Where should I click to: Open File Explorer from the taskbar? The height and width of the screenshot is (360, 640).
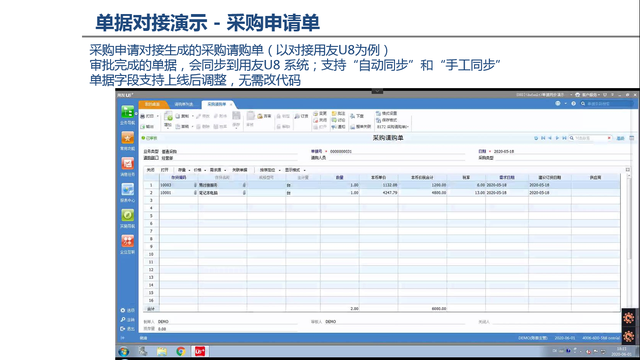click(162, 351)
